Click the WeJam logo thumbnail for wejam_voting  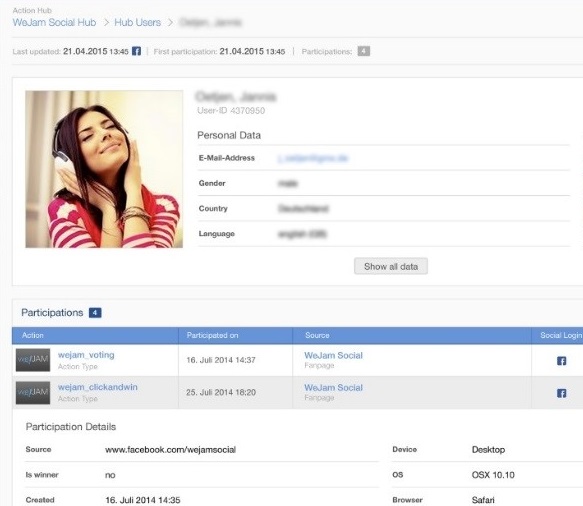pos(33,360)
